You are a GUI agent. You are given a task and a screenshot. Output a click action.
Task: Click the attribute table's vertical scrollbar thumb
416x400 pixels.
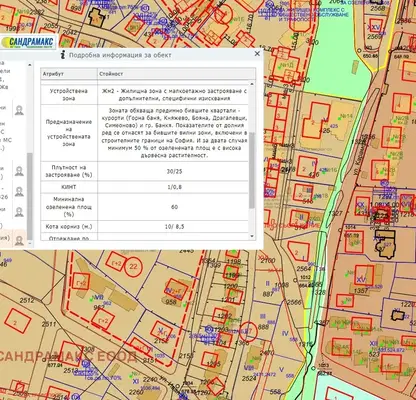point(252,170)
